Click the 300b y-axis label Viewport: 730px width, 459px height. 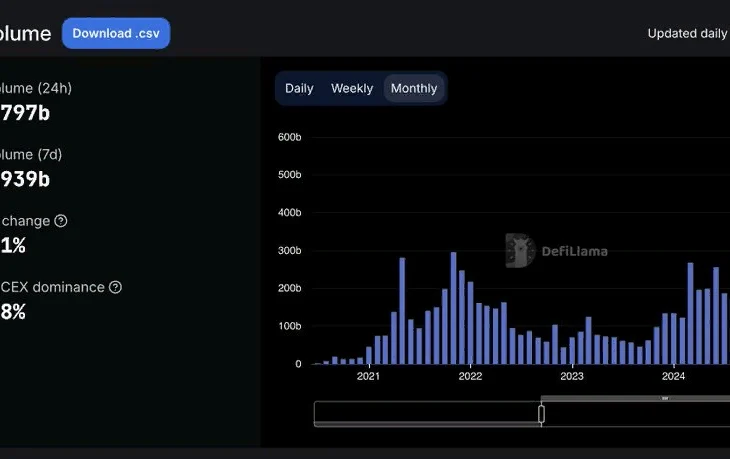(290, 250)
